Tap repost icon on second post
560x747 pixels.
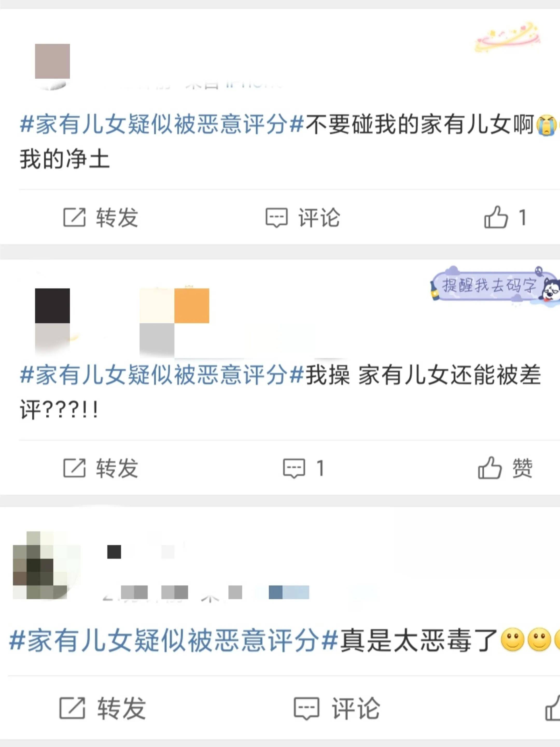[x=74, y=468]
